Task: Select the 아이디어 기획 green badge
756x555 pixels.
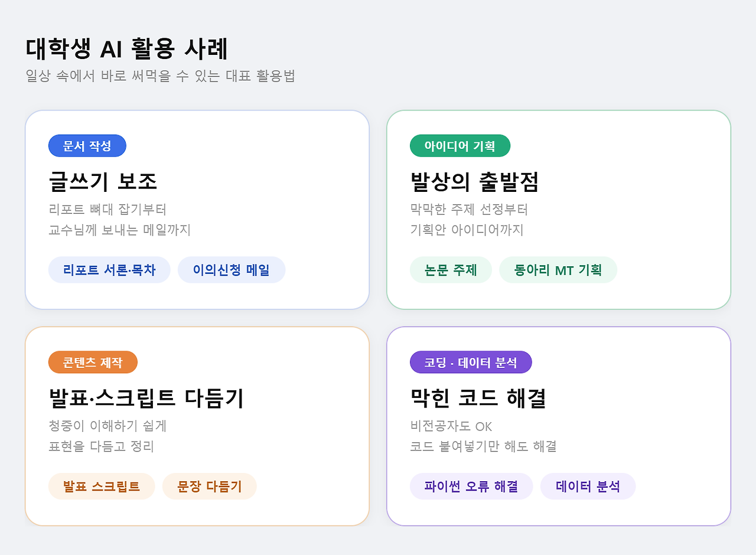Action: pos(460,146)
